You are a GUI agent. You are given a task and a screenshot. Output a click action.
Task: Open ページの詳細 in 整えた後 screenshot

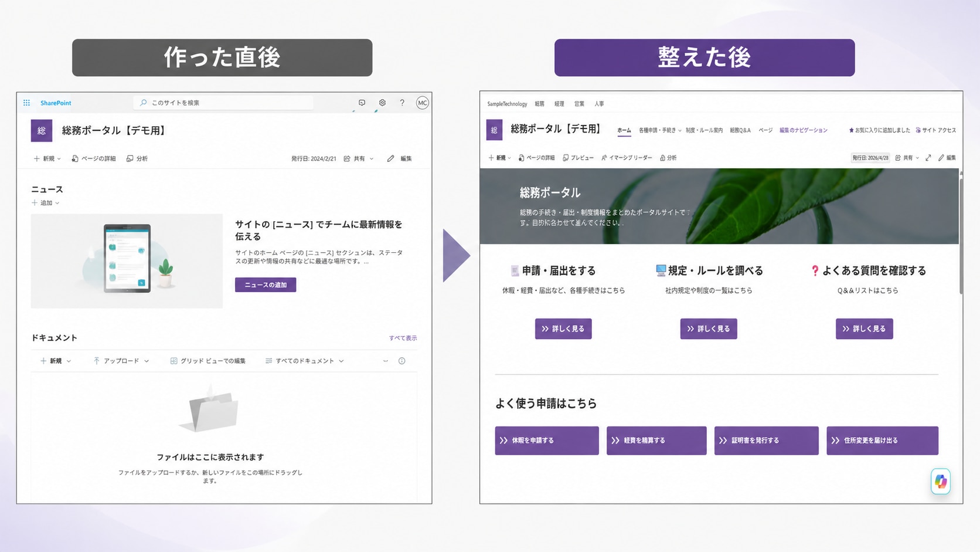pos(537,158)
